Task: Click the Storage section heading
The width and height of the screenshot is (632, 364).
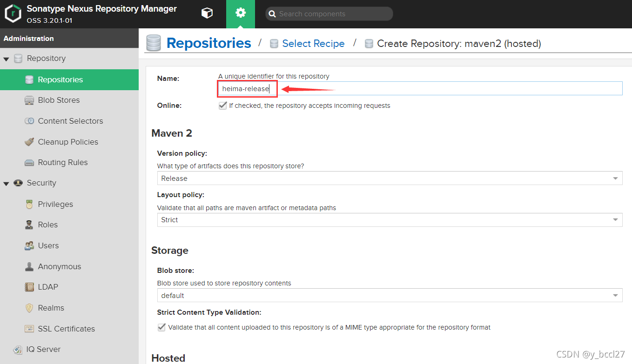Action: point(170,251)
